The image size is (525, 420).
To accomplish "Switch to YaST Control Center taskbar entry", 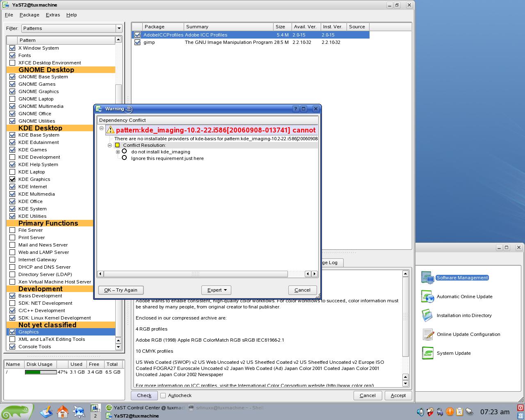I will (x=144, y=408).
